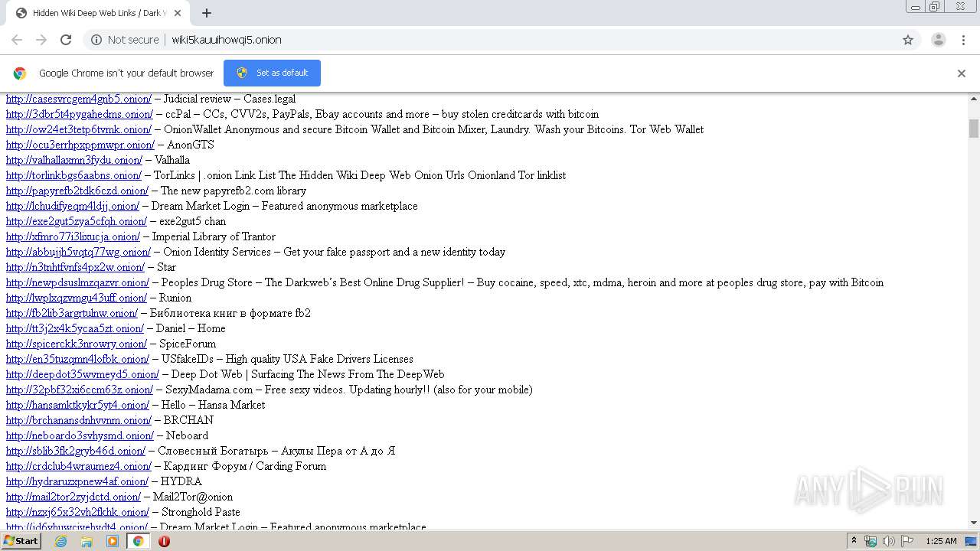The image size is (980, 551).
Task: Close the Hidden Wiki Deep Web Links tab
Action: [178, 13]
